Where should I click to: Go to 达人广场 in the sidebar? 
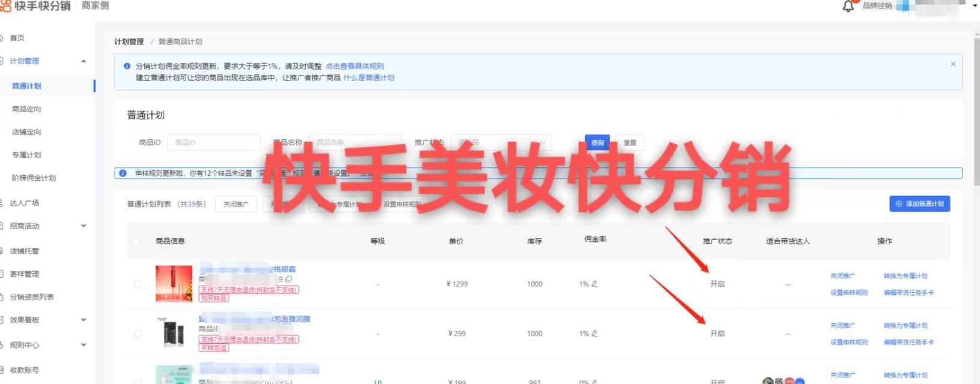pyautogui.click(x=24, y=203)
